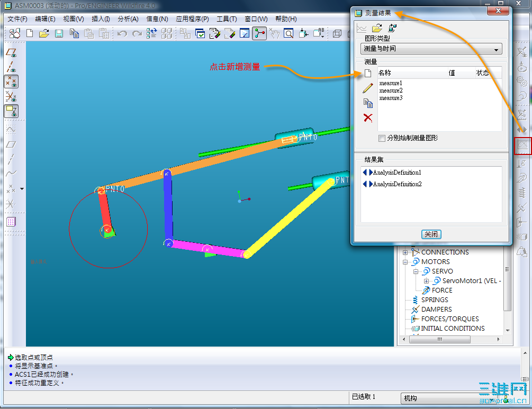Select the datum axis creation tool

coord(11,159)
